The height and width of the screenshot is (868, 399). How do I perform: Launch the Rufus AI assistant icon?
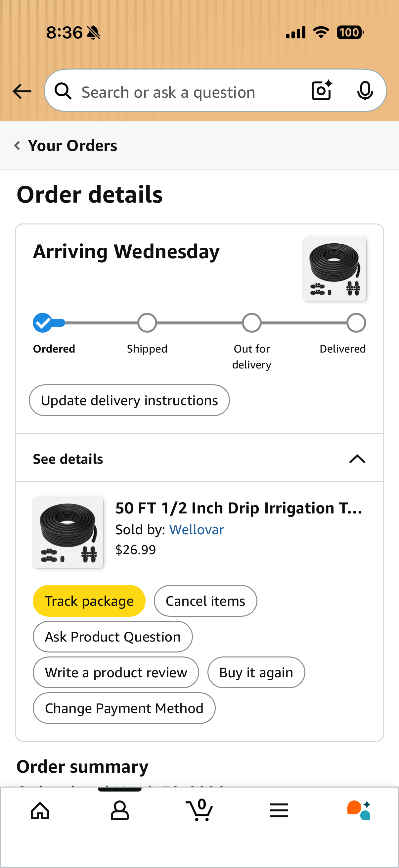pos(359,810)
